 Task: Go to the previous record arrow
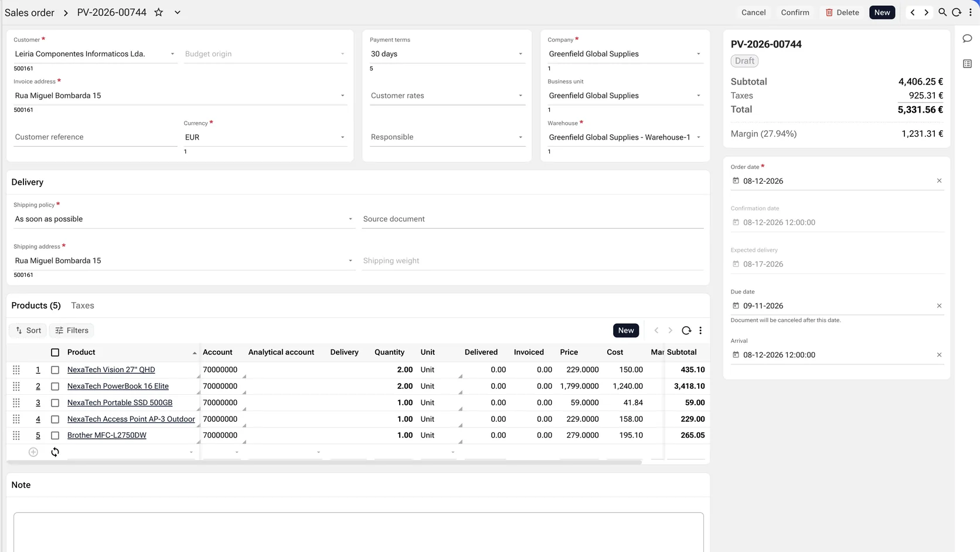tap(913, 12)
